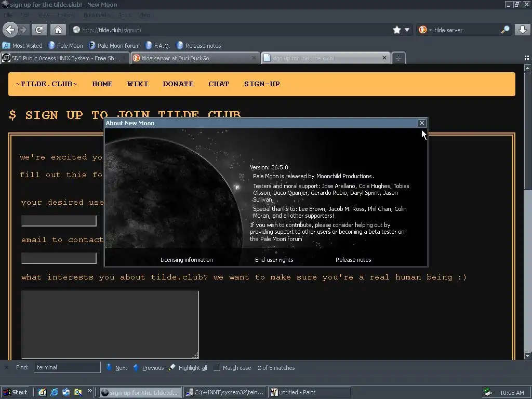Click the interests text area
The image size is (532, 399).
pyautogui.click(x=110, y=324)
